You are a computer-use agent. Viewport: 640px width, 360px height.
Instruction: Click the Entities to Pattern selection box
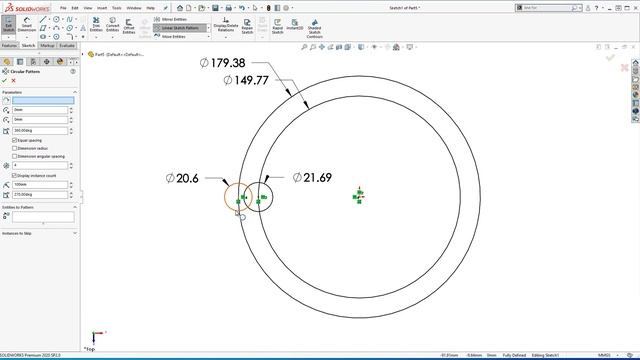pyautogui.click(x=43, y=217)
